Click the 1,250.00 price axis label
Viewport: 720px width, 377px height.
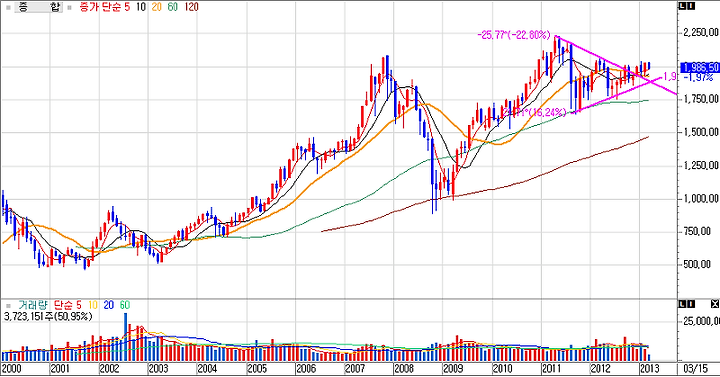(x=701, y=166)
